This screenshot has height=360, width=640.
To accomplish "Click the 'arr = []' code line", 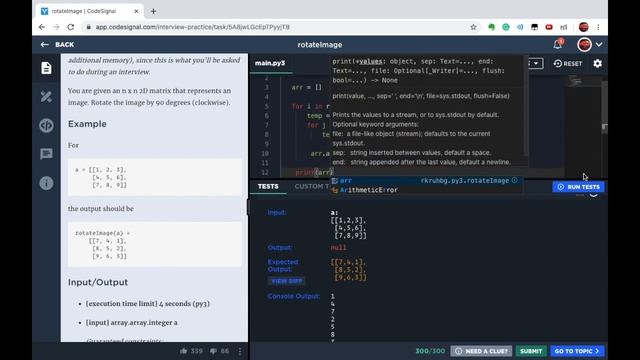I will click(307, 87).
